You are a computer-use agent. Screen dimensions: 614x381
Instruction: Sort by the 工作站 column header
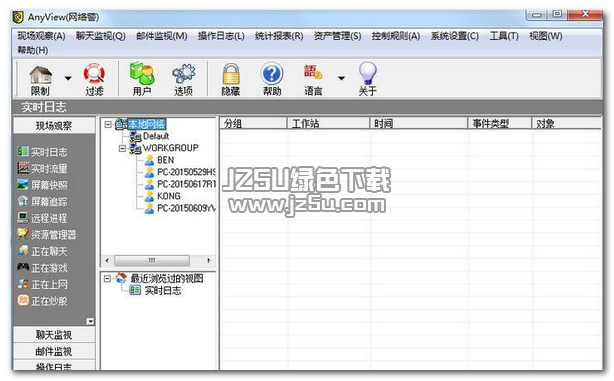click(x=329, y=124)
